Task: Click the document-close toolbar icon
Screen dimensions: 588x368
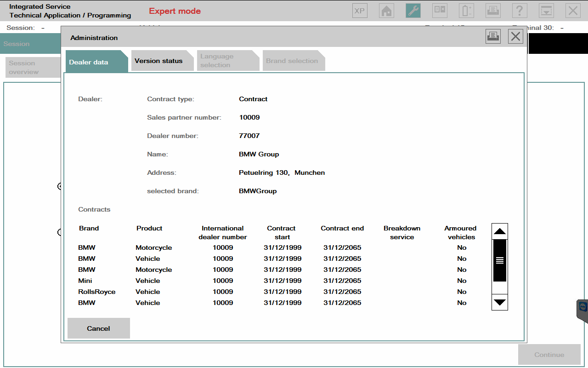Action: pos(440,11)
